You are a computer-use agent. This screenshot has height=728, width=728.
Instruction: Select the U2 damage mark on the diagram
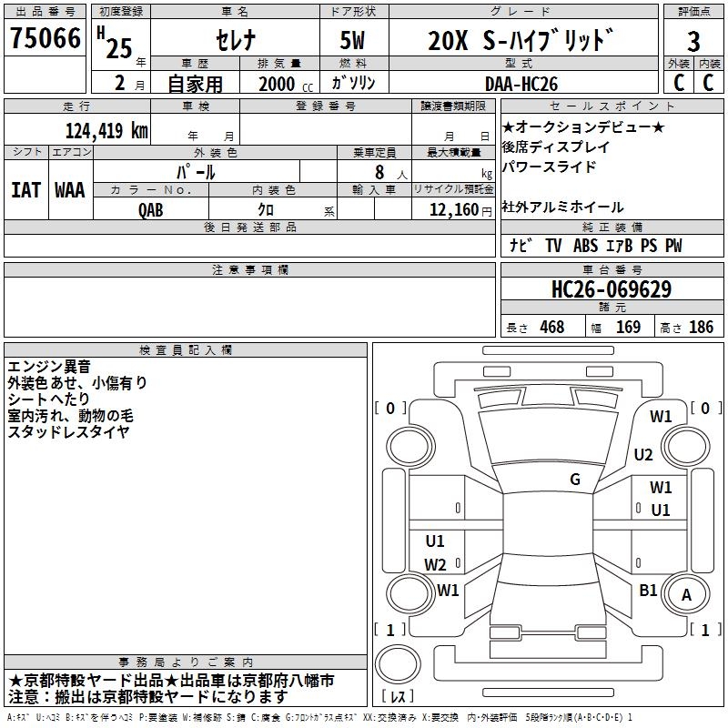tap(643, 454)
